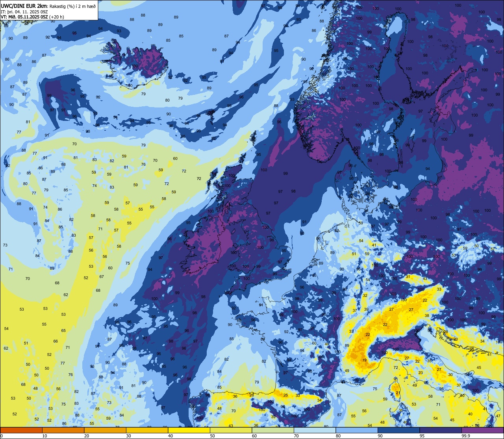Click the "70" legend scale label
The image size is (504, 439).
[296, 436]
